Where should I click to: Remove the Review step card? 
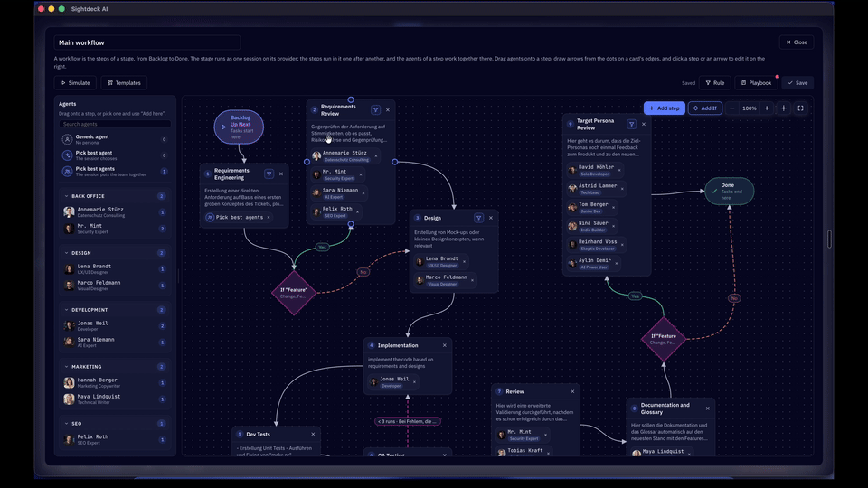click(x=572, y=391)
